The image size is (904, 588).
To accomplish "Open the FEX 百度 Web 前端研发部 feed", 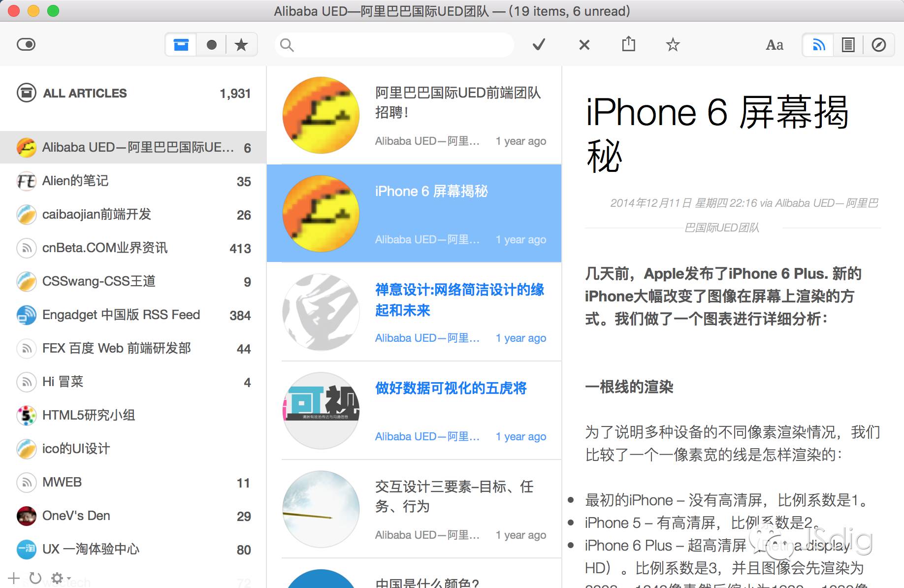I will coord(133,349).
